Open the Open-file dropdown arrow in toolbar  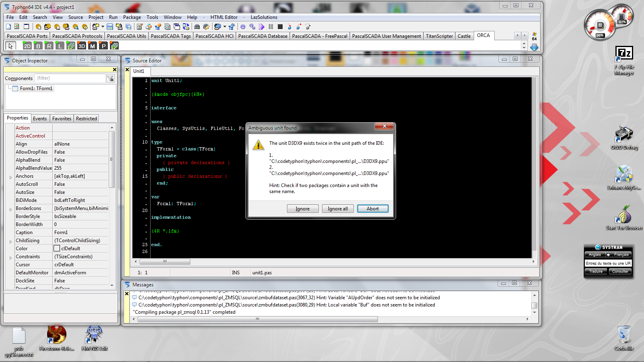[x=103, y=27]
